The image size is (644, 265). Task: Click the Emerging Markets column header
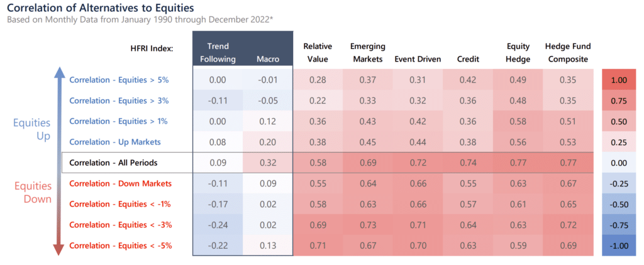pyautogui.click(x=367, y=53)
